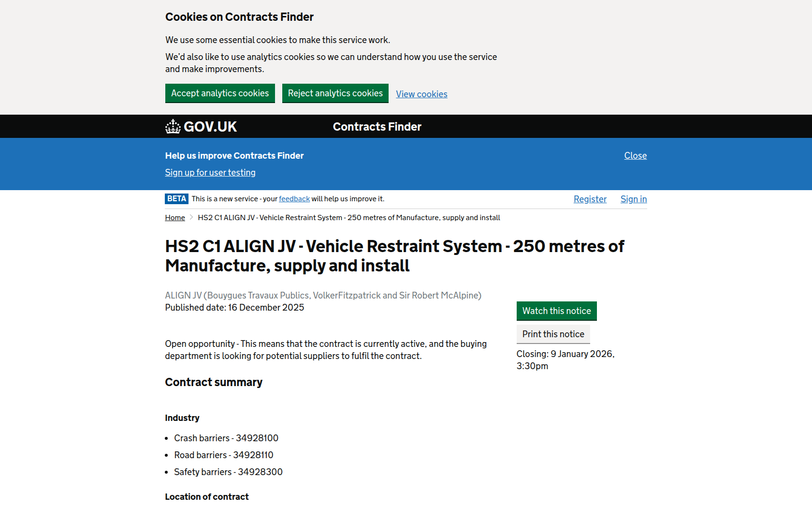
Task: Open Contracts Finder header link
Action: 377,127
